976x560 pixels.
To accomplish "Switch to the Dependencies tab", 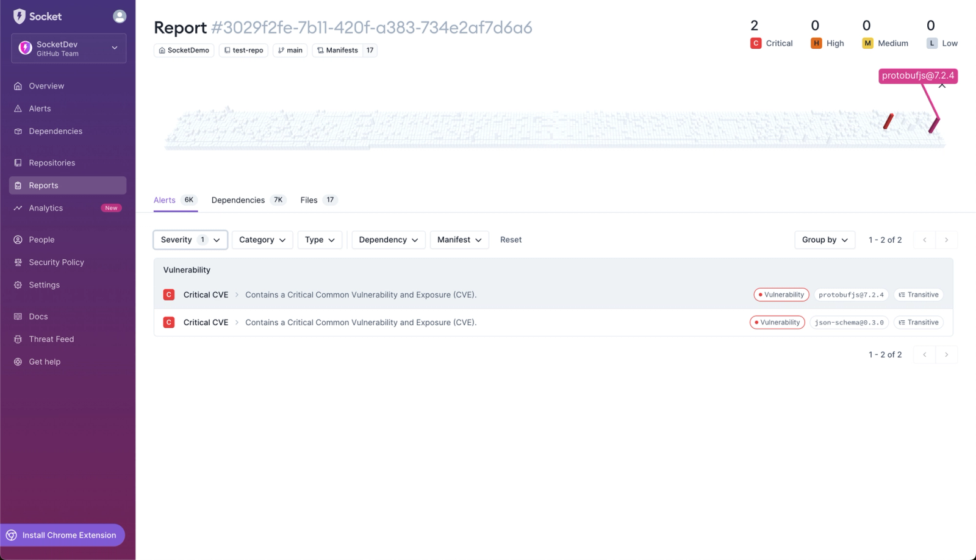I will pos(249,200).
